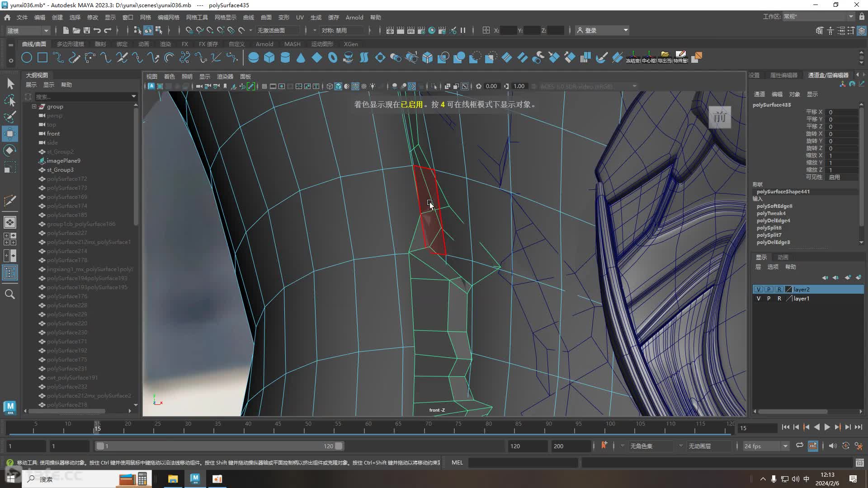868x488 pixels.
Task: Activate the Rotate tool in toolbox
Action: tap(10, 150)
